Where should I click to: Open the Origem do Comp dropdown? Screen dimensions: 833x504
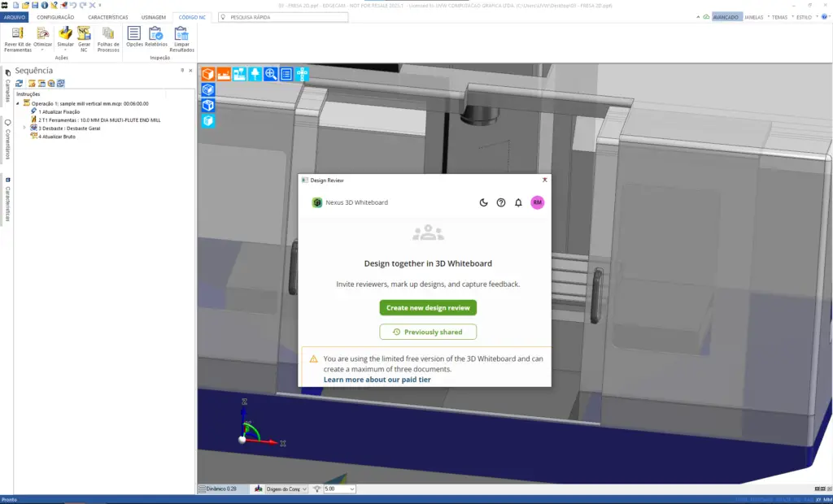point(305,489)
